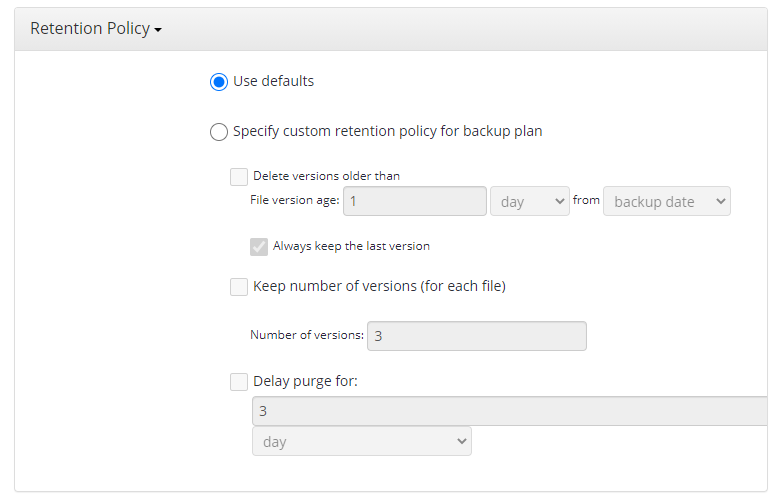Click the 'Keep number of versions (for each file)' label
This screenshot has width=775, height=499.
click(x=379, y=287)
